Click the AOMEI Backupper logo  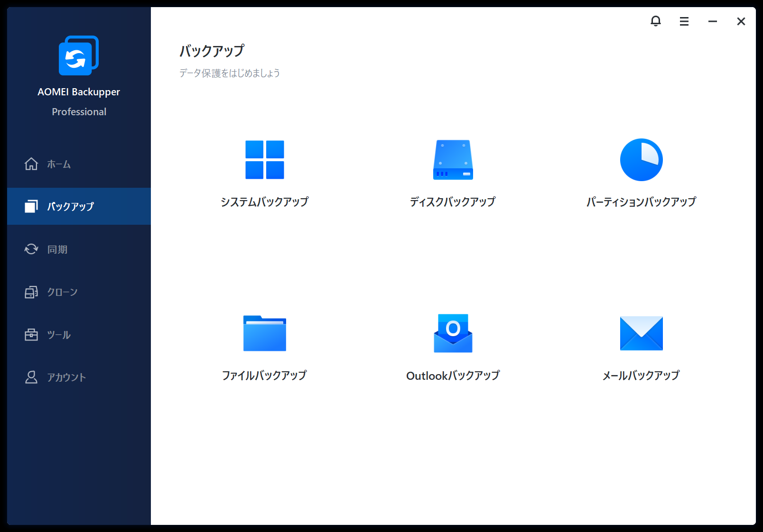tap(79, 56)
